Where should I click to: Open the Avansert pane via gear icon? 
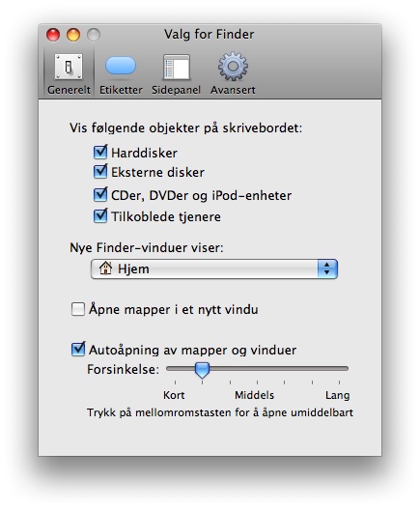pos(233,67)
